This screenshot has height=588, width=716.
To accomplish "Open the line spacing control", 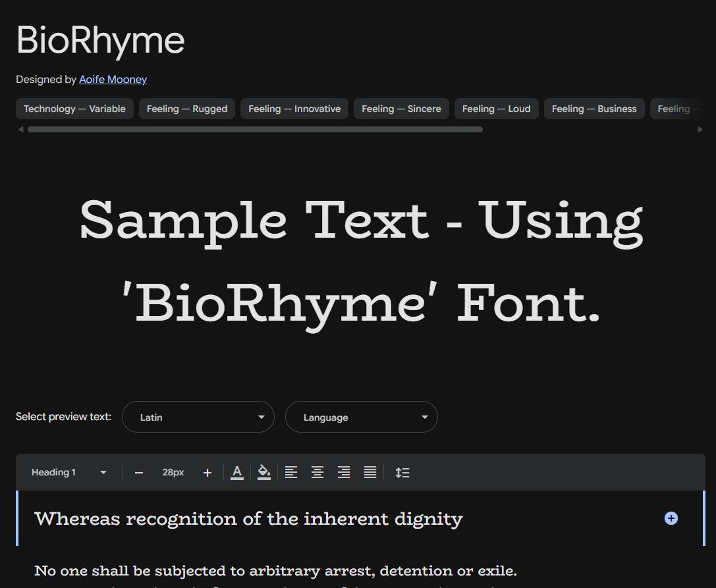I will (402, 473).
